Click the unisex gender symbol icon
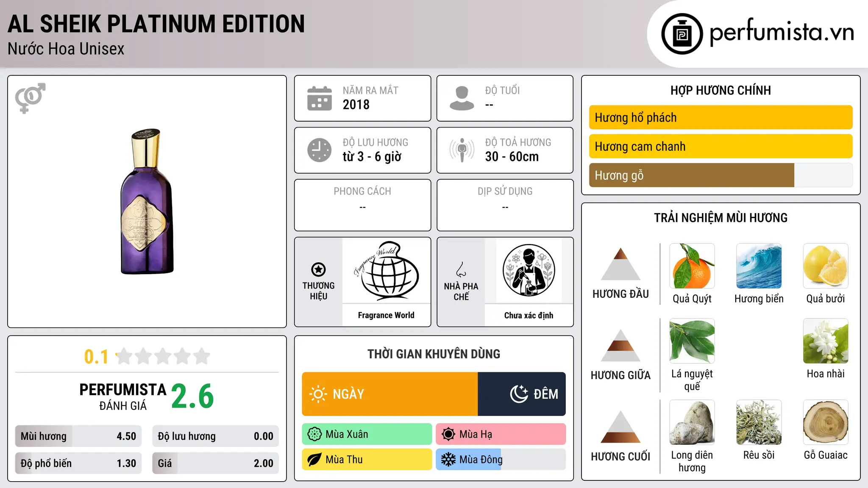The image size is (868, 488). coord(30,98)
